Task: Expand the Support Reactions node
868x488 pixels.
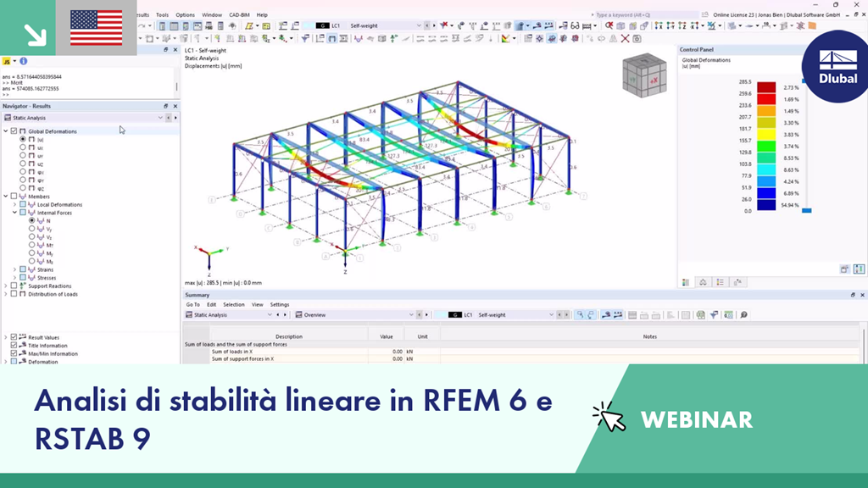Action: click(6, 286)
